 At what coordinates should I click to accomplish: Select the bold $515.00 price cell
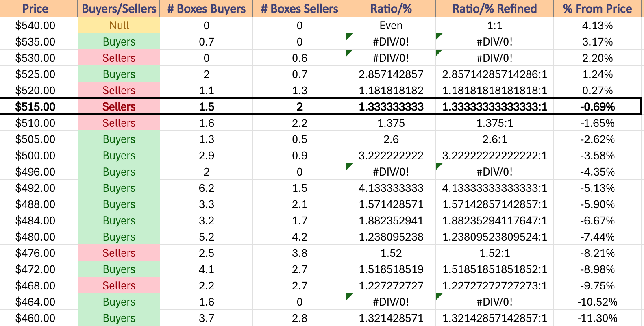pyautogui.click(x=35, y=106)
